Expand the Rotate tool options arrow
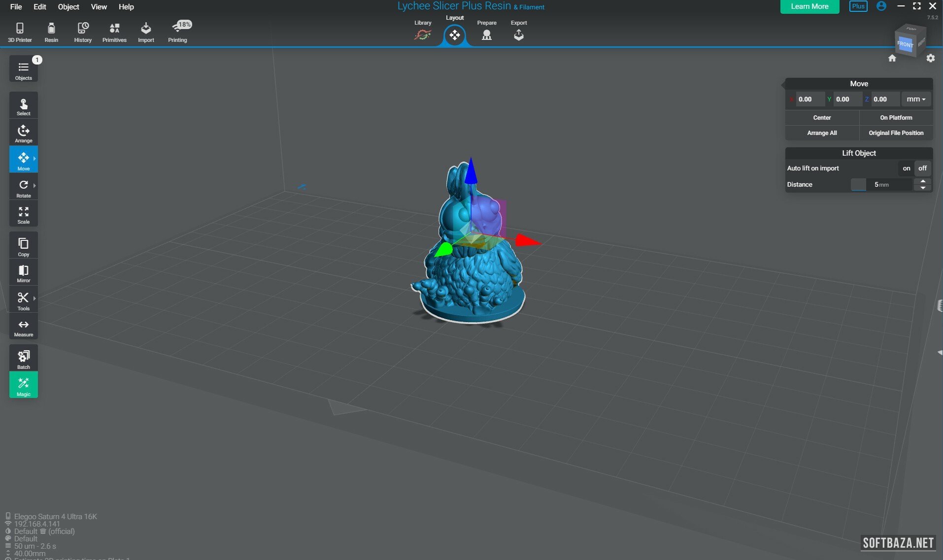The image size is (943, 560). point(34,186)
